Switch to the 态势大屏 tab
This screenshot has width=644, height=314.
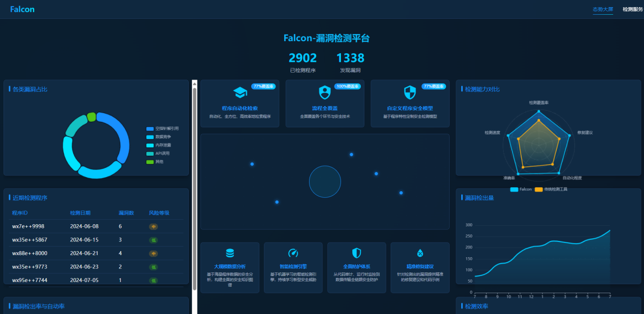click(x=602, y=9)
